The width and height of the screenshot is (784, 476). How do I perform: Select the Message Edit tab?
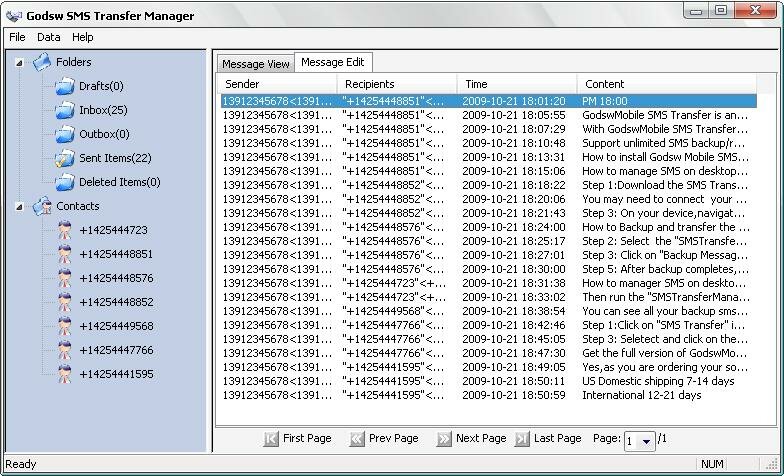tap(333, 62)
